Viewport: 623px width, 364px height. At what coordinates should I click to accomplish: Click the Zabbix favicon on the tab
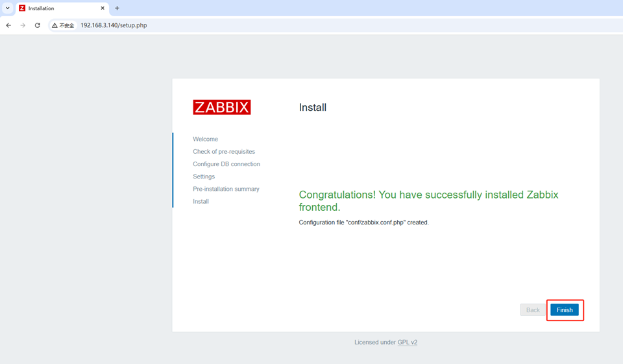tap(22, 8)
